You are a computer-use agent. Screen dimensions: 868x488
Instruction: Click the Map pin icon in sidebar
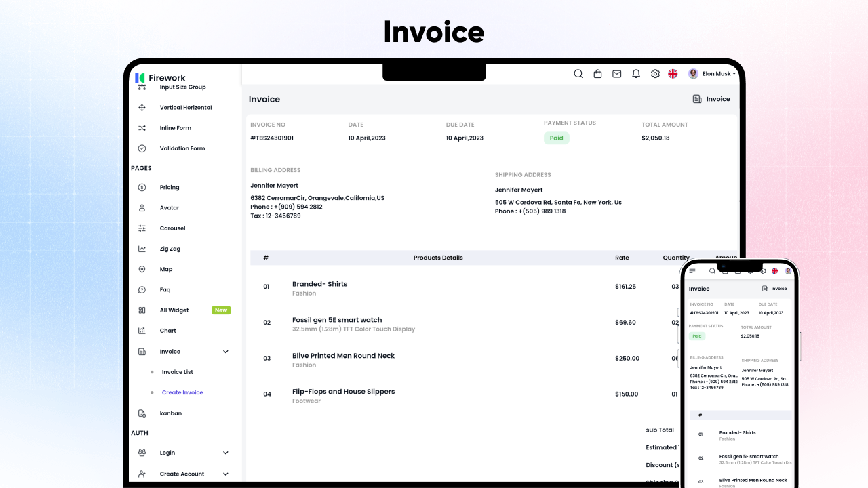click(x=142, y=269)
